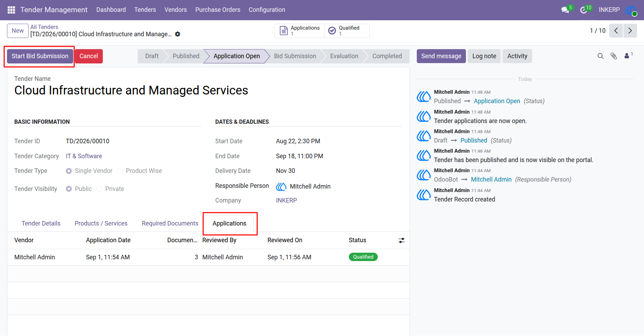644x336 pixels.
Task: Open the Tender Details tab
Action: click(41, 223)
